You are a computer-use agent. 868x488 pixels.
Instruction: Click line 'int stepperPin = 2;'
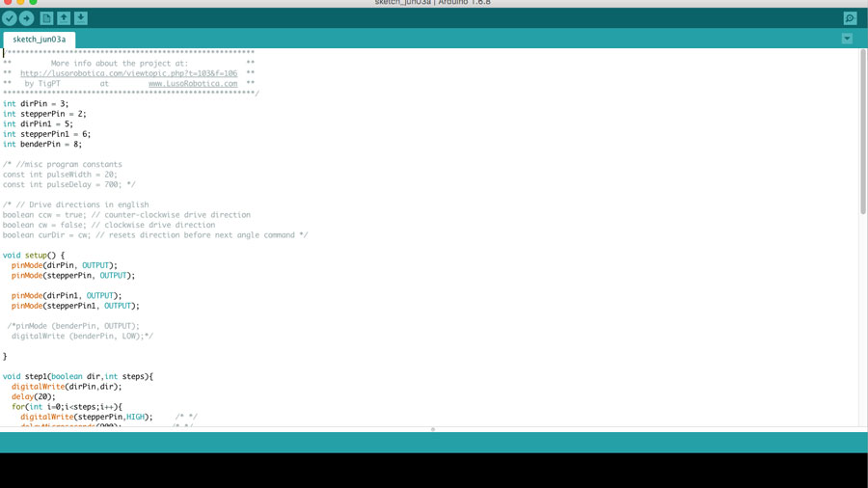click(x=44, y=114)
